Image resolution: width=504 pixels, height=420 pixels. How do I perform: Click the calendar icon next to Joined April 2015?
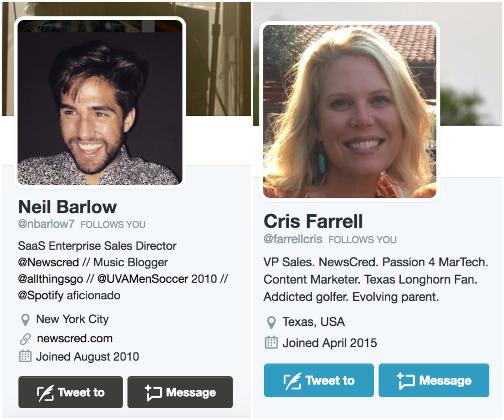[271, 342]
